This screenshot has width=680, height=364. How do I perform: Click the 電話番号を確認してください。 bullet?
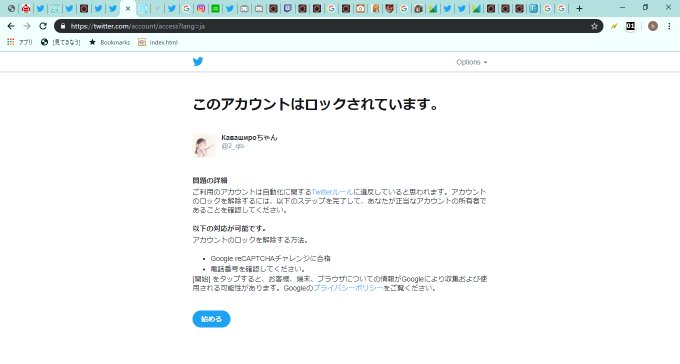(258, 269)
